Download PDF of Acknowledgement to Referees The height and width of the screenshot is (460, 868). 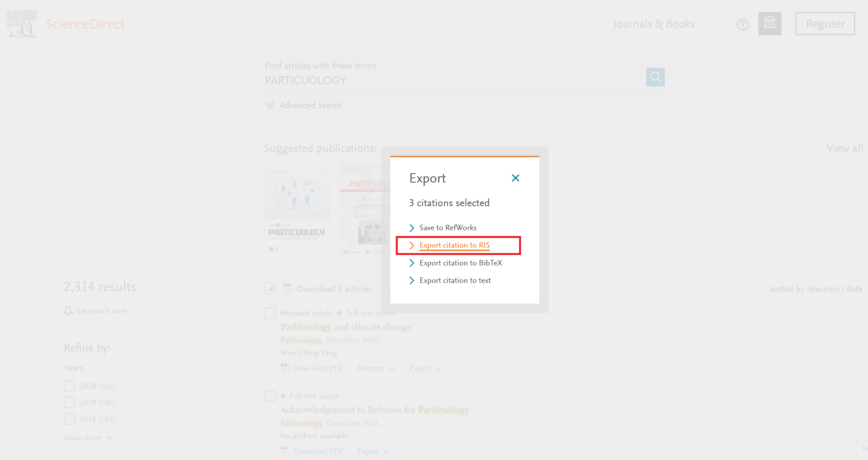coord(318,451)
